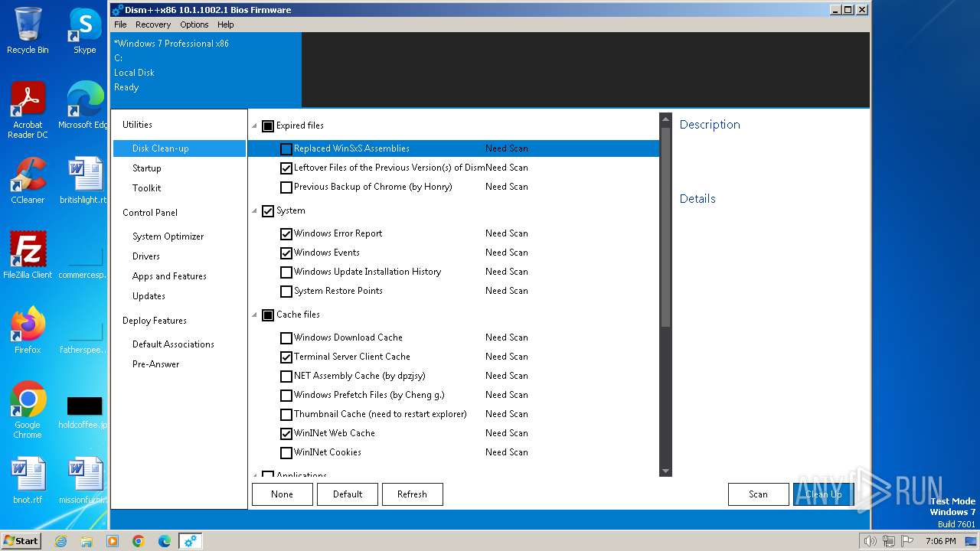Open the Recycle Bin desktop icon
This screenshot has width=980, height=551.
click(x=28, y=31)
